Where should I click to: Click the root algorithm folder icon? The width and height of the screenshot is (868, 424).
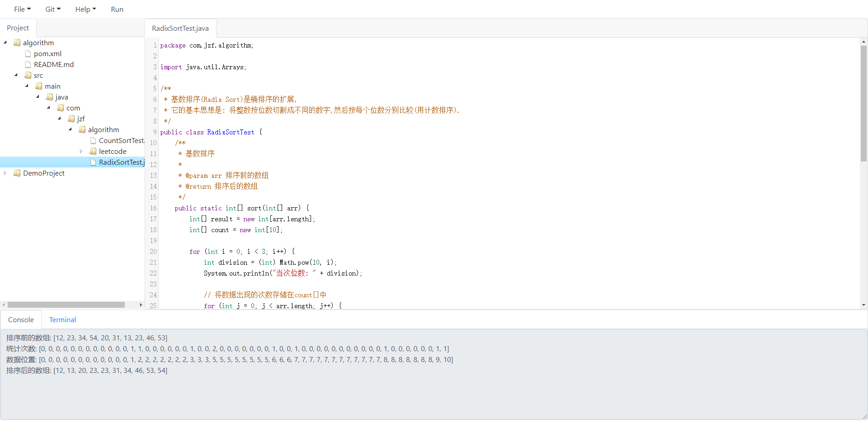pos(17,43)
